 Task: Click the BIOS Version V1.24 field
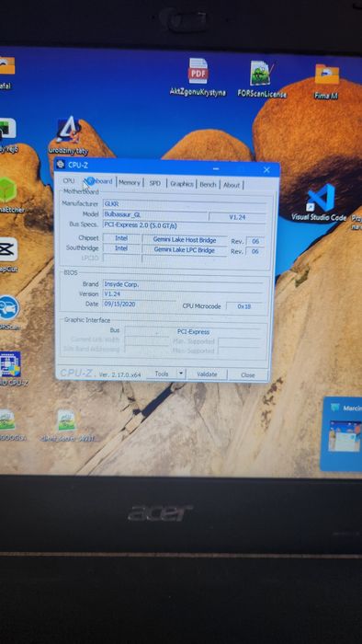[183, 294]
